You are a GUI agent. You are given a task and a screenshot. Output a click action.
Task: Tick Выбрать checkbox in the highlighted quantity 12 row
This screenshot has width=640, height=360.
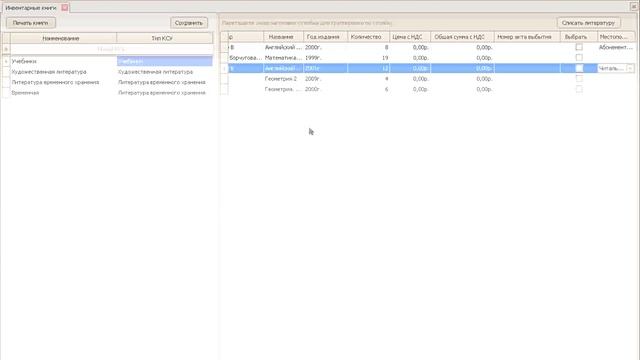[x=579, y=68]
